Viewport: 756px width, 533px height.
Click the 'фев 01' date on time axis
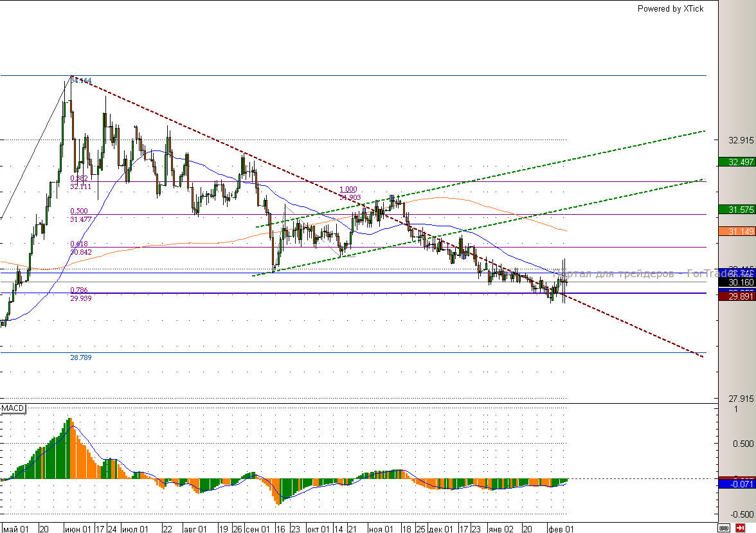(560, 528)
